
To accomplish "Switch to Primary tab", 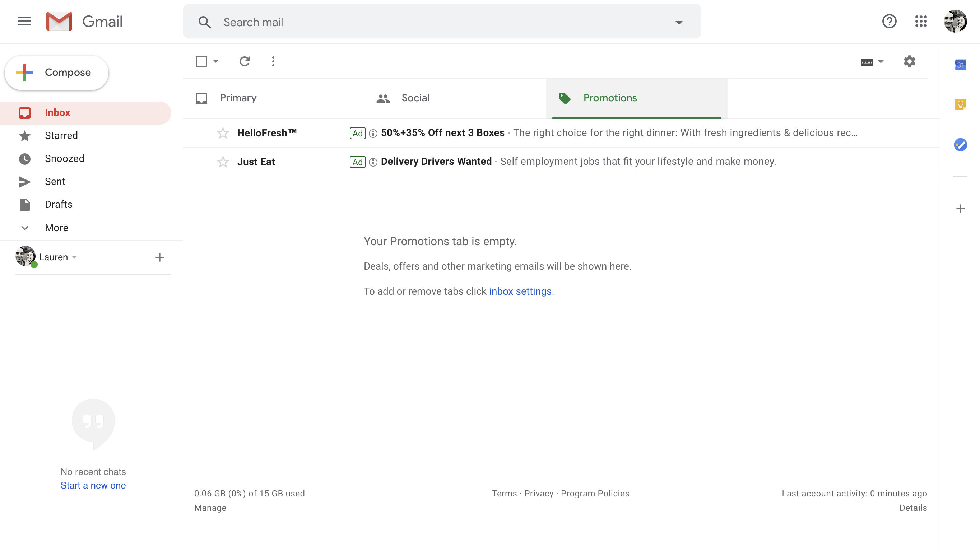I will 238,98.
